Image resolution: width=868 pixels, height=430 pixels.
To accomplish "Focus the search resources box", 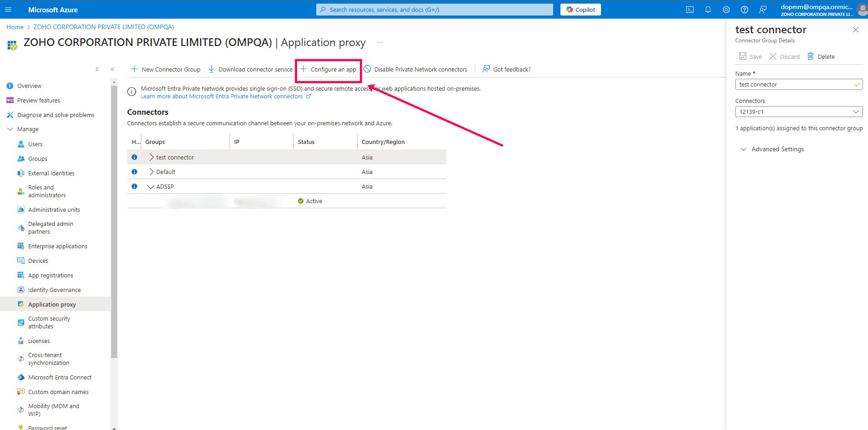I will 435,10.
